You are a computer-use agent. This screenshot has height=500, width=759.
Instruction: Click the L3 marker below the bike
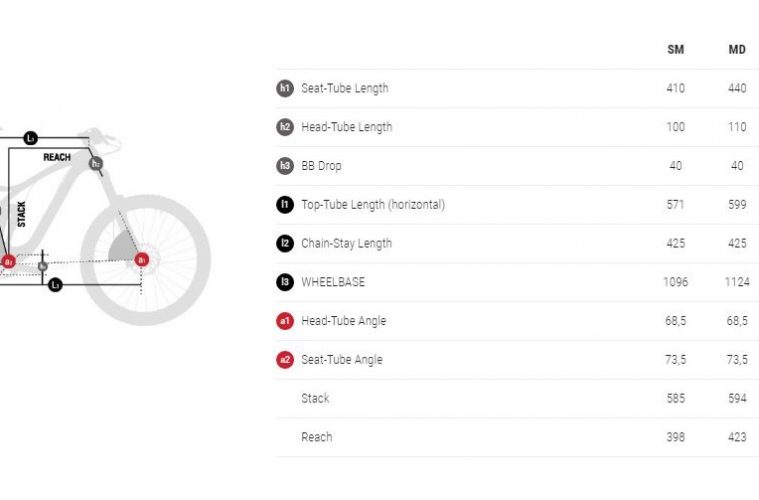pos(55,285)
